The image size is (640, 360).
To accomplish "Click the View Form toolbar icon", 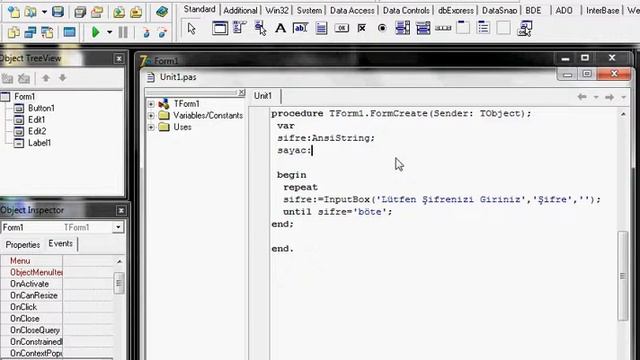I will [x=31, y=32].
